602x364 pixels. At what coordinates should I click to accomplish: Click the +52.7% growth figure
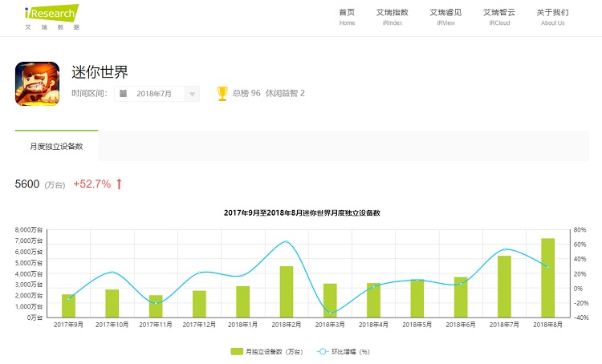coord(92,184)
